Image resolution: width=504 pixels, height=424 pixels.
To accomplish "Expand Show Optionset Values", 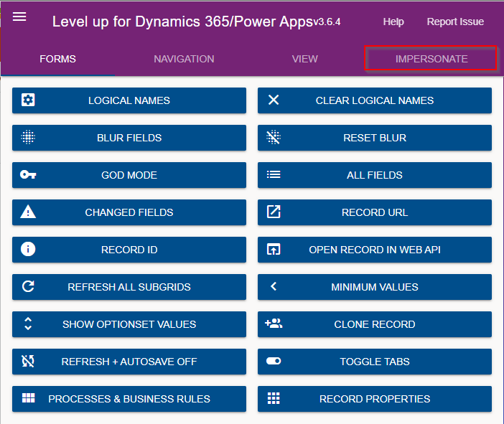I will tap(129, 324).
